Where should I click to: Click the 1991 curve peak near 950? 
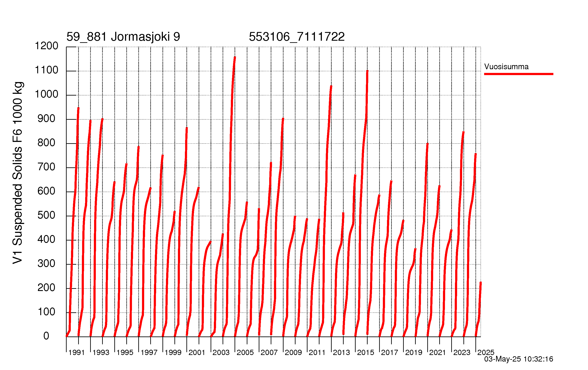pyautogui.click(x=78, y=108)
